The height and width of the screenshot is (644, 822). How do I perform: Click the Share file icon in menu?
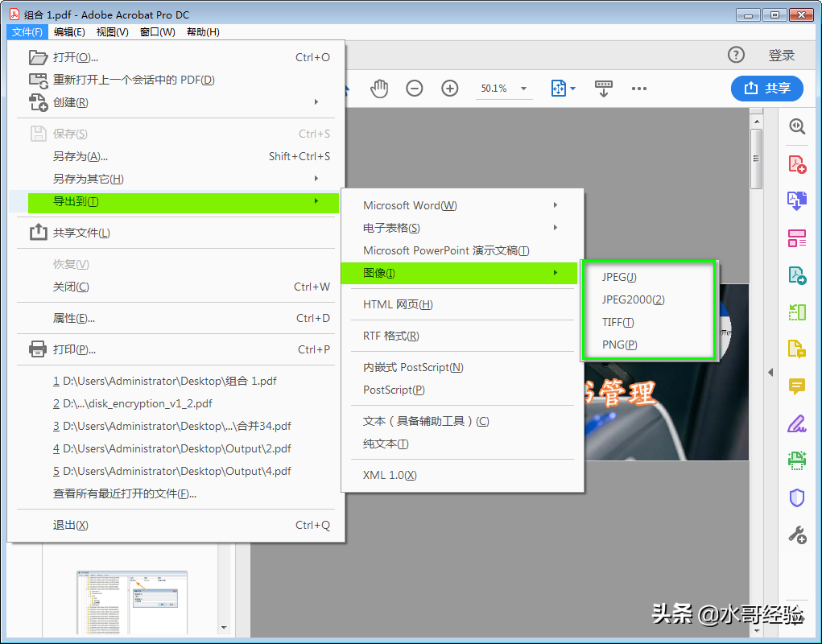point(38,232)
